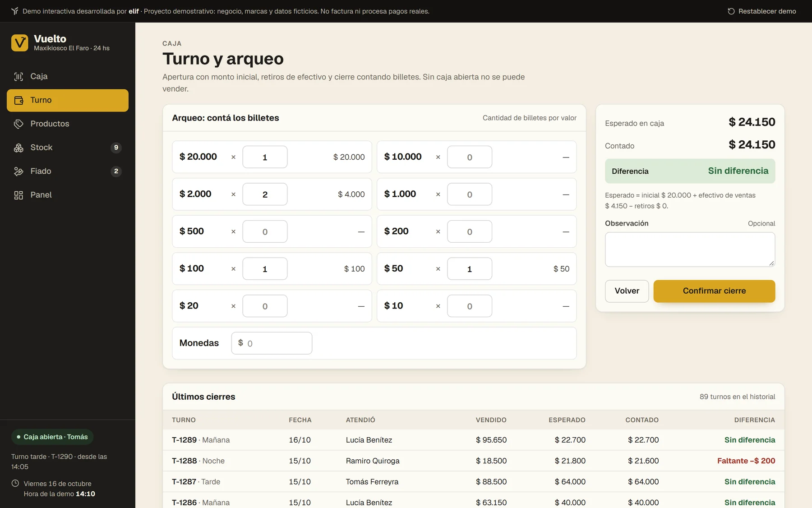Click the Restablecer demo refresh icon
The width and height of the screenshot is (812, 508).
coord(731,11)
